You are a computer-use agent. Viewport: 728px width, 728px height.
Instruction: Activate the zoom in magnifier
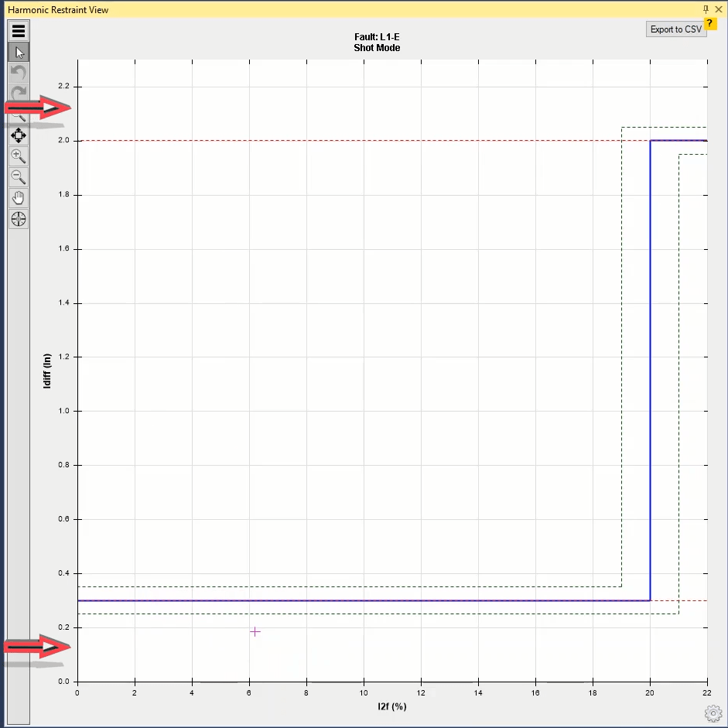click(19, 156)
